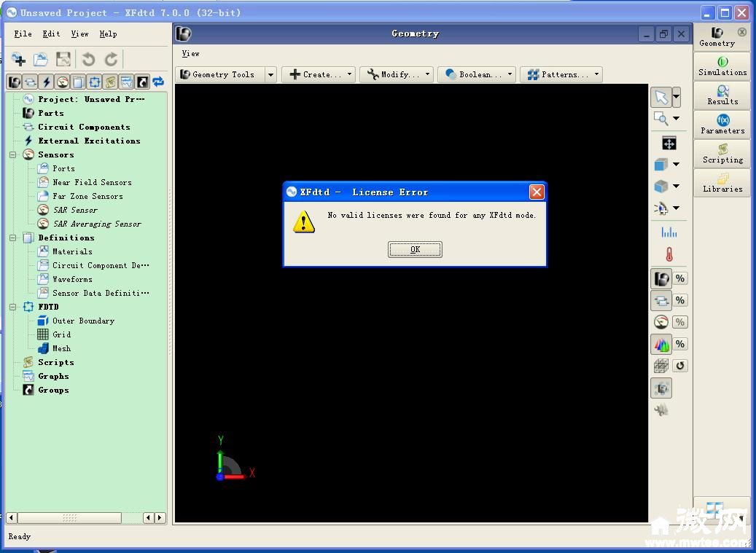Screen dimensions: 756x553
Task: Toggle the Parts filter in the tree toolbar
Action: (x=15, y=82)
